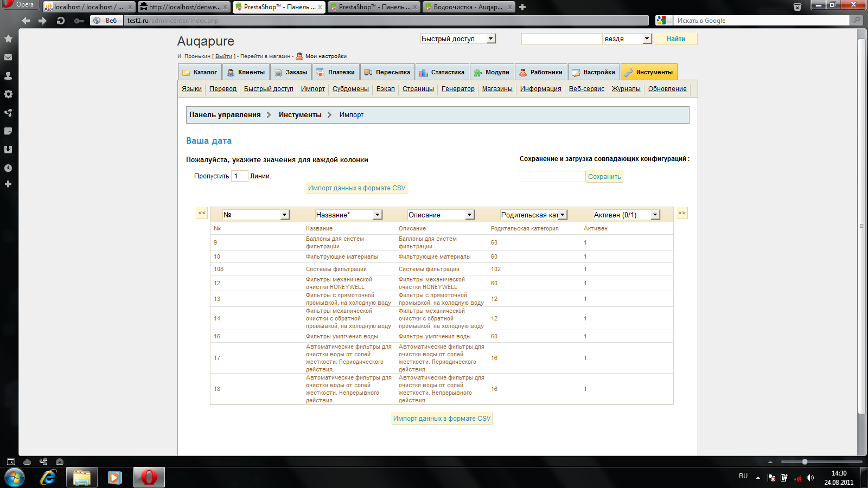Open the Opera main menu button

20,5
